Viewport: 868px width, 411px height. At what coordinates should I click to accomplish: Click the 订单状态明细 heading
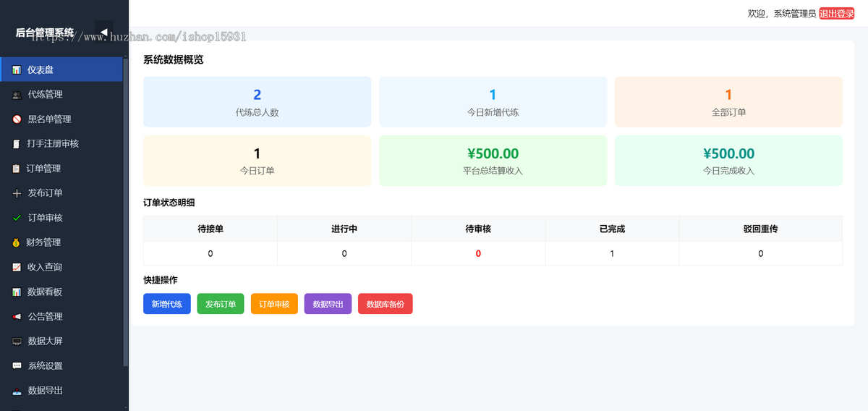(169, 203)
